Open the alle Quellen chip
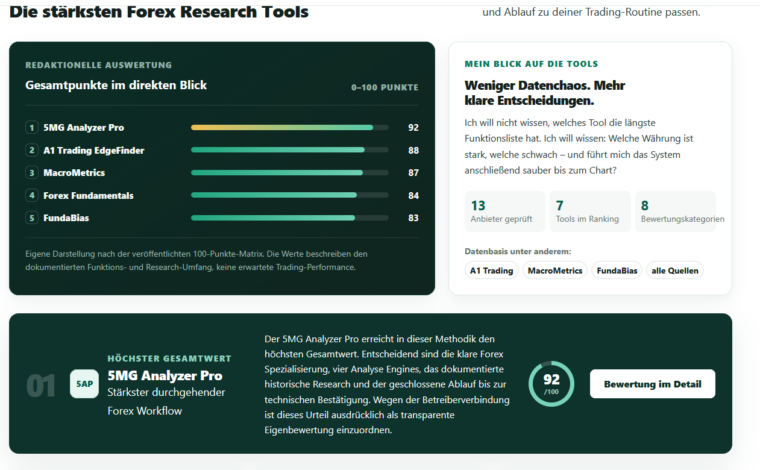The height and width of the screenshot is (470, 760). pos(675,270)
